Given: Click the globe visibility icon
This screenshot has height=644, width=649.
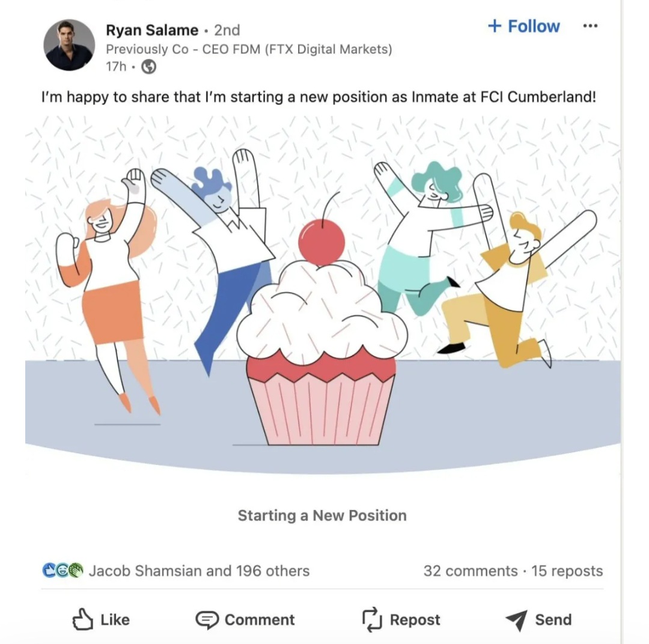Looking at the screenshot, I should coord(148,67).
